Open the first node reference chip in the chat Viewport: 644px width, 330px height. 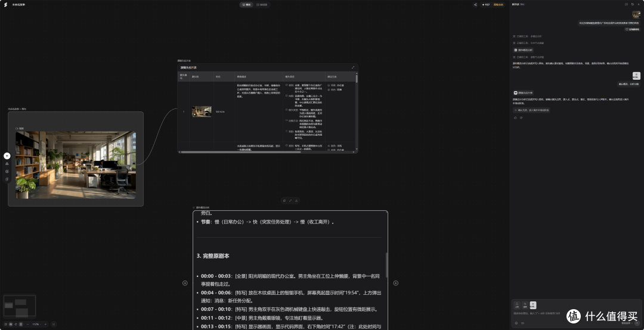(524, 50)
